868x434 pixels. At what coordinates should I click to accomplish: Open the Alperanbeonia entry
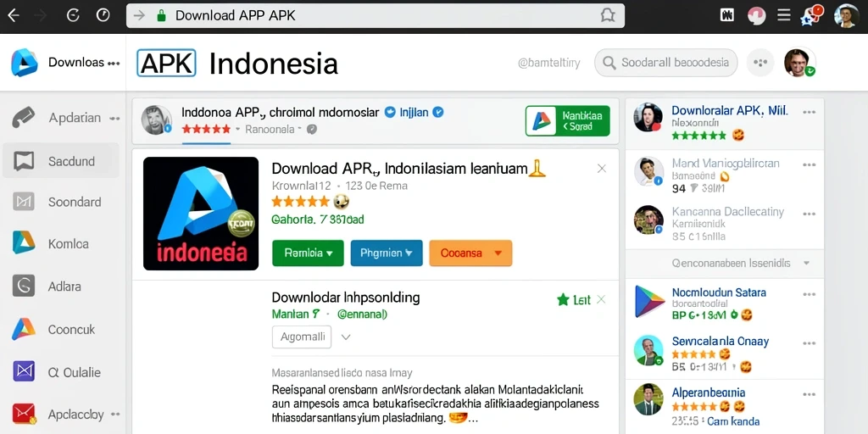[708, 392]
